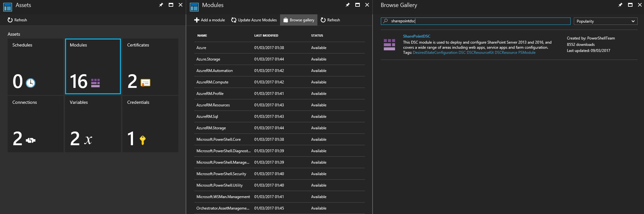The height and width of the screenshot is (214, 644).
Task: Select the Microsoft.PowerShell.Security module row
Action: click(x=279, y=174)
